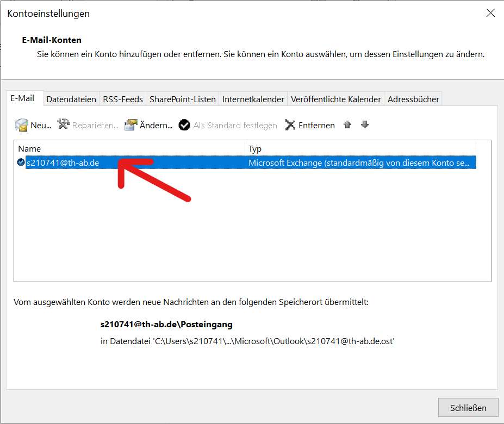This screenshot has height=424, width=504.
Task: Show the Veröffentlichte Kalender tab
Action: (336, 99)
